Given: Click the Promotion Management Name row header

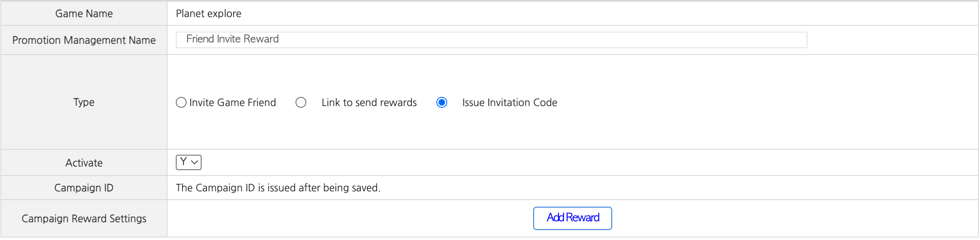Looking at the screenshot, I should (x=84, y=40).
